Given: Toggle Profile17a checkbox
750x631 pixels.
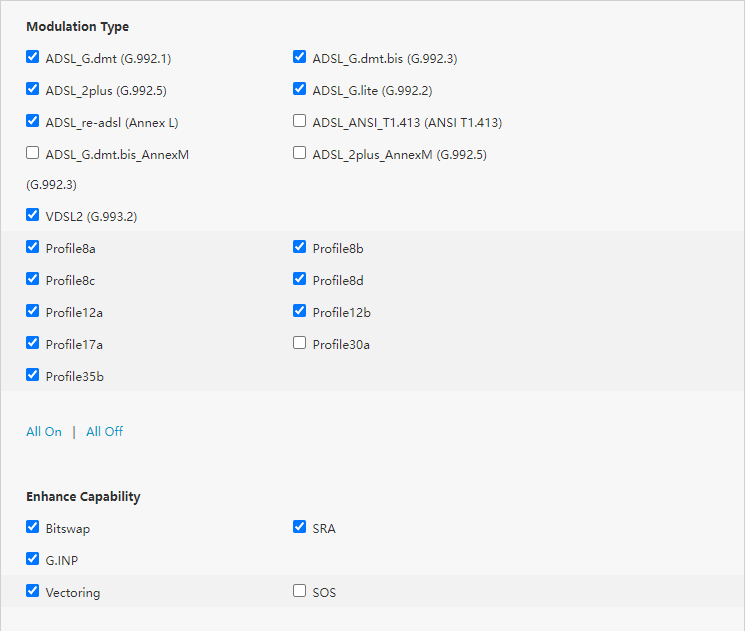Looking at the screenshot, I should pyautogui.click(x=33, y=343).
